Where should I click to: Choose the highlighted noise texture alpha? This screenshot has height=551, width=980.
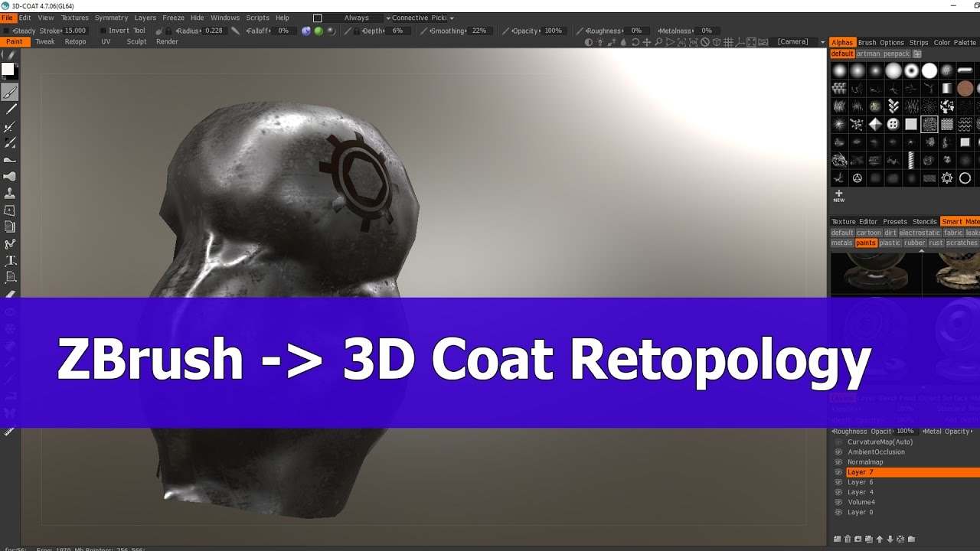[929, 124]
